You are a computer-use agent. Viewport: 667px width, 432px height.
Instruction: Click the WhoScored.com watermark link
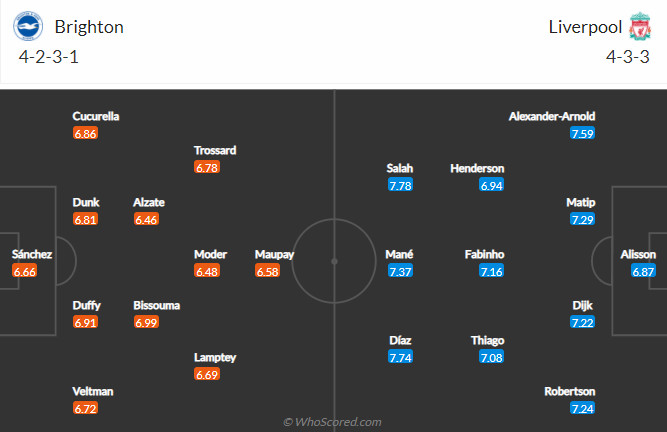pyautogui.click(x=332, y=422)
